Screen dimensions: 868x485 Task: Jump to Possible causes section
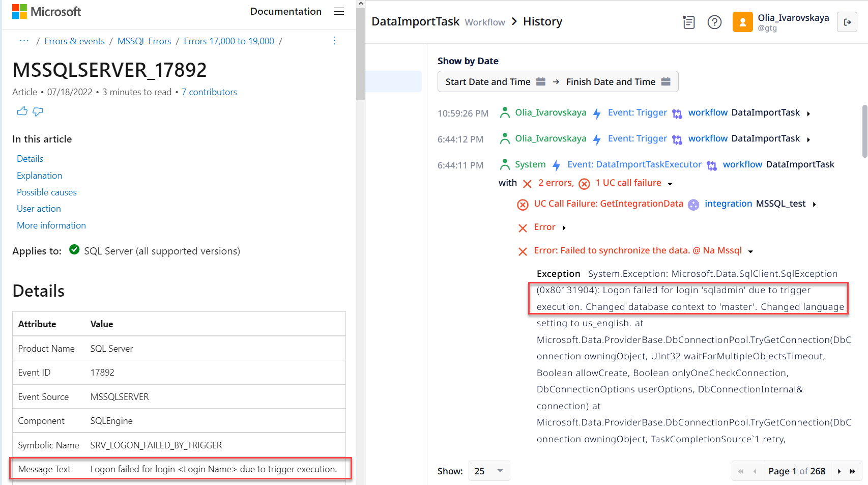click(47, 192)
